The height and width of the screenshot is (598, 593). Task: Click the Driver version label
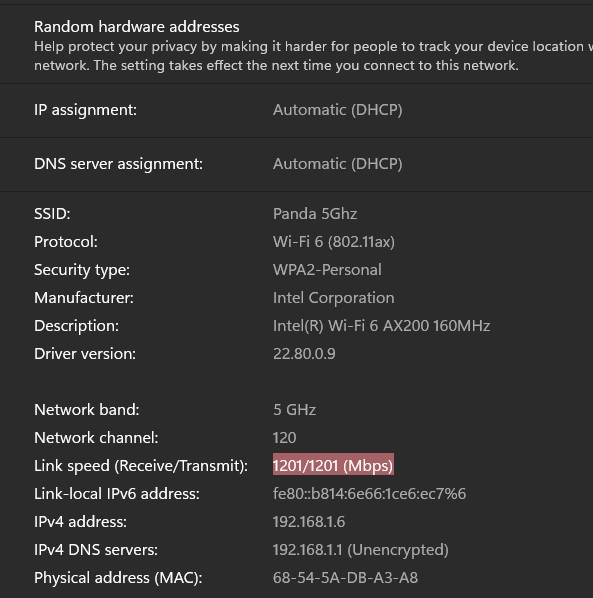point(85,354)
